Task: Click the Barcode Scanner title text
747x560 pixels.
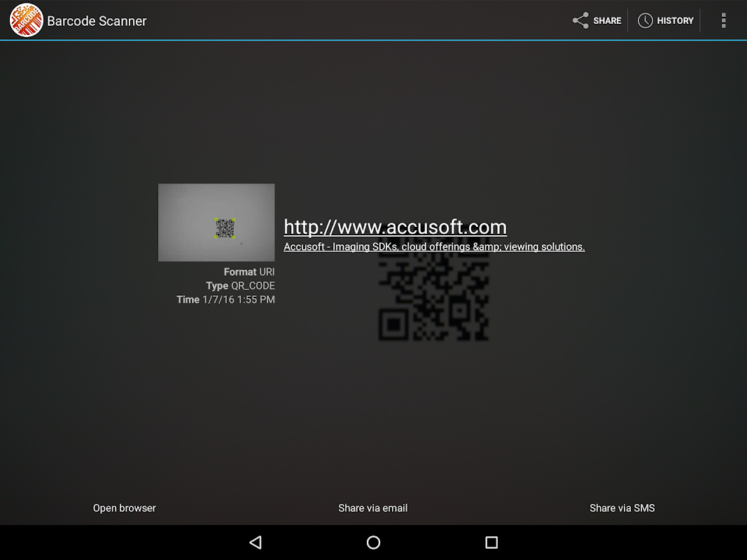Action: point(97,21)
